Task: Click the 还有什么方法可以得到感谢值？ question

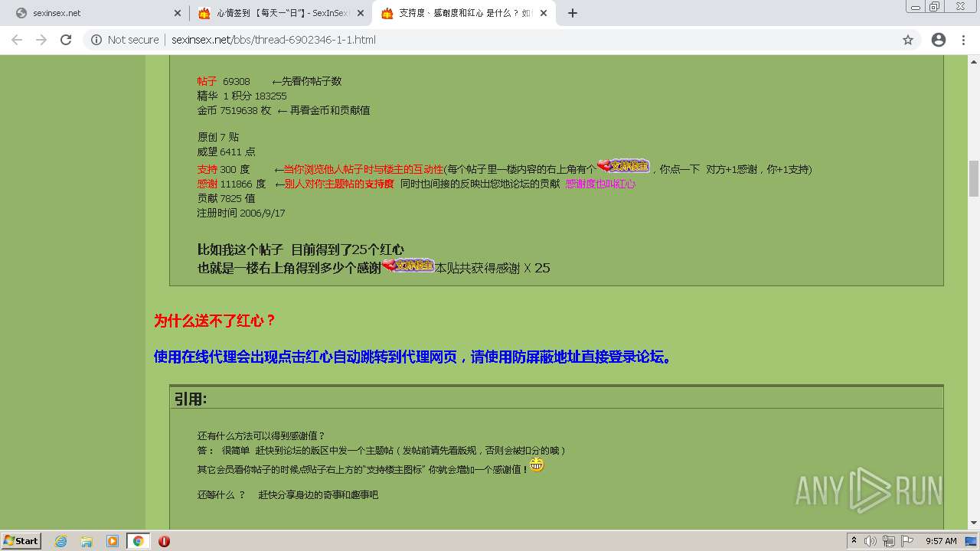Action: point(262,435)
